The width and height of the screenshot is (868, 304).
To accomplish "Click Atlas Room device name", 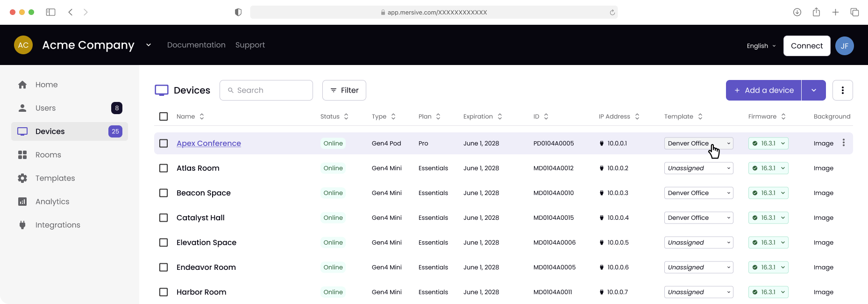I will 198,168.
